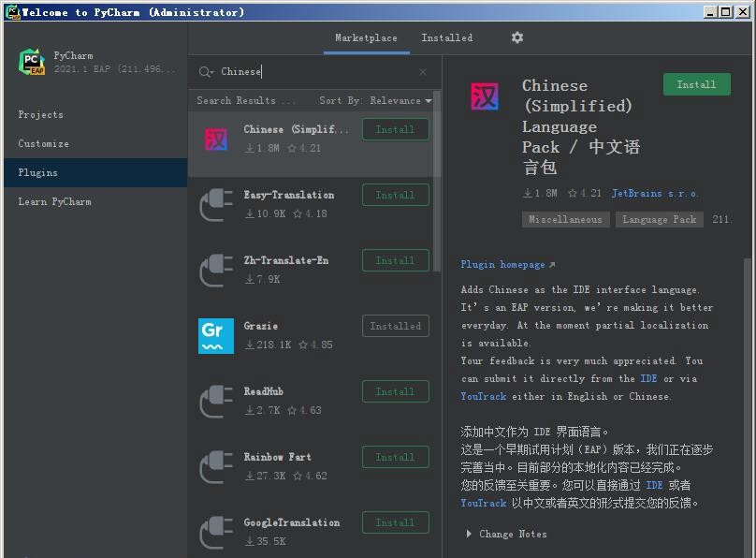Install the GoogleTranslation plugin

coord(396,522)
